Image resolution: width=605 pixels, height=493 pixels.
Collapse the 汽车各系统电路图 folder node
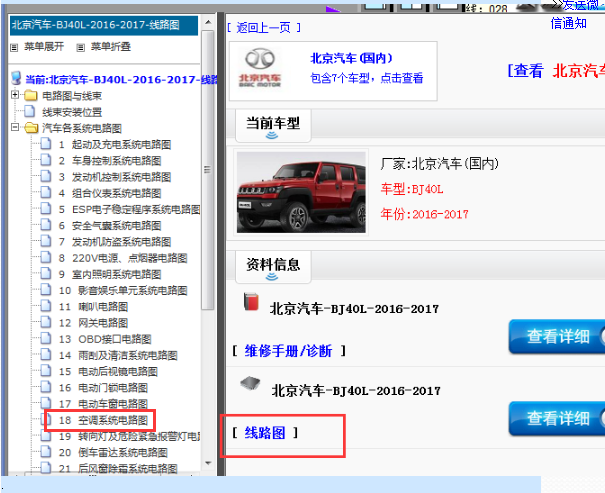coord(15,127)
